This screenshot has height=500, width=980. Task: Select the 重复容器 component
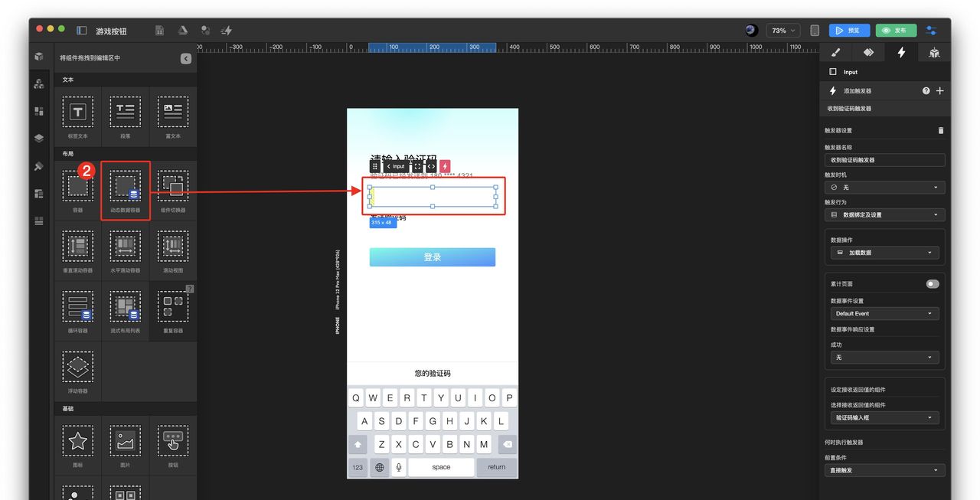pos(172,312)
